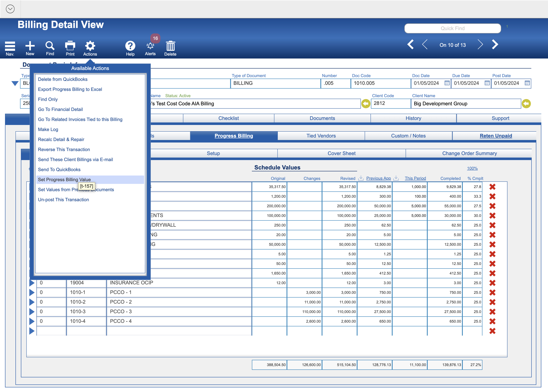
Task: Jump to last record bold arrow
Action: [x=495, y=45]
